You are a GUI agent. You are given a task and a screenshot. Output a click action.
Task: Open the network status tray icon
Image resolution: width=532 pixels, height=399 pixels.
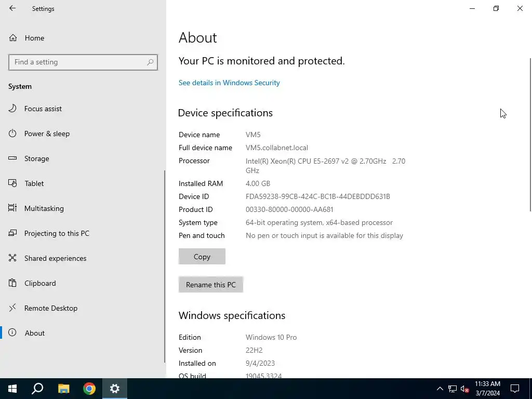[453, 389]
